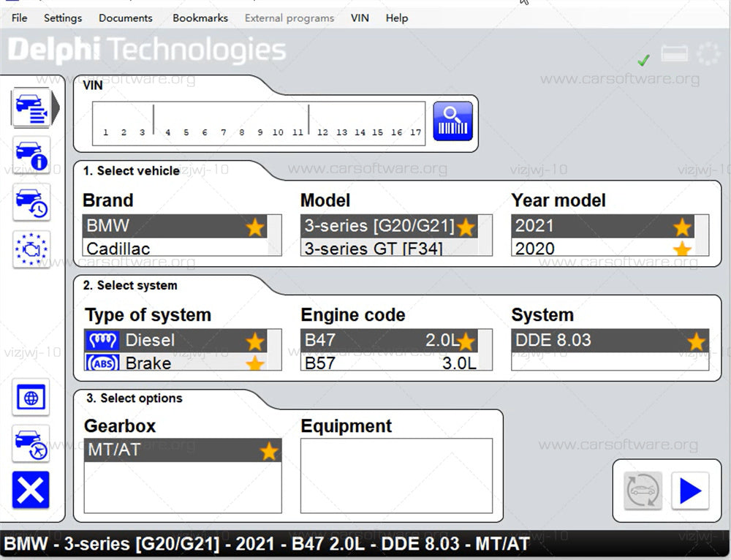Toggle favorite star on BMW brand

[x=255, y=227]
